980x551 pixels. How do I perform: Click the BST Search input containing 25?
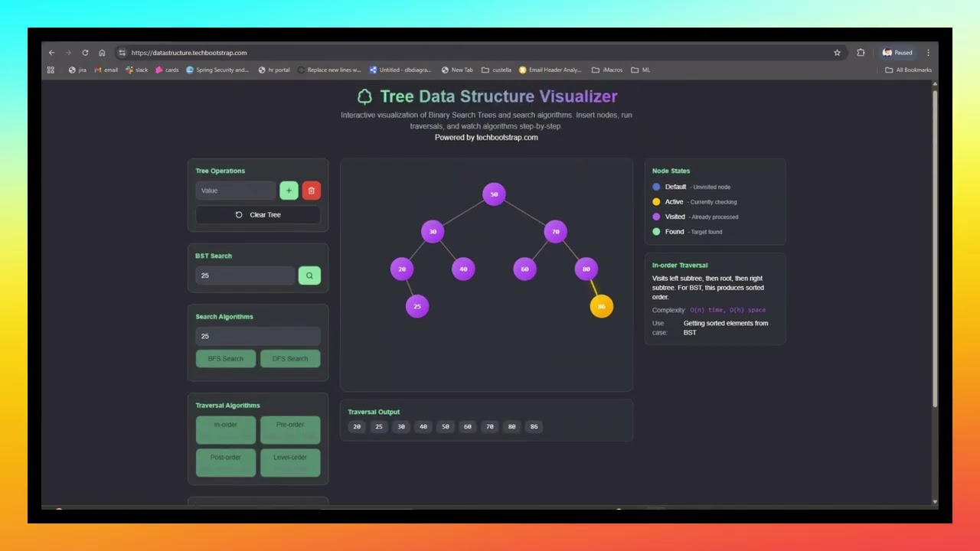pyautogui.click(x=245, y=275)
